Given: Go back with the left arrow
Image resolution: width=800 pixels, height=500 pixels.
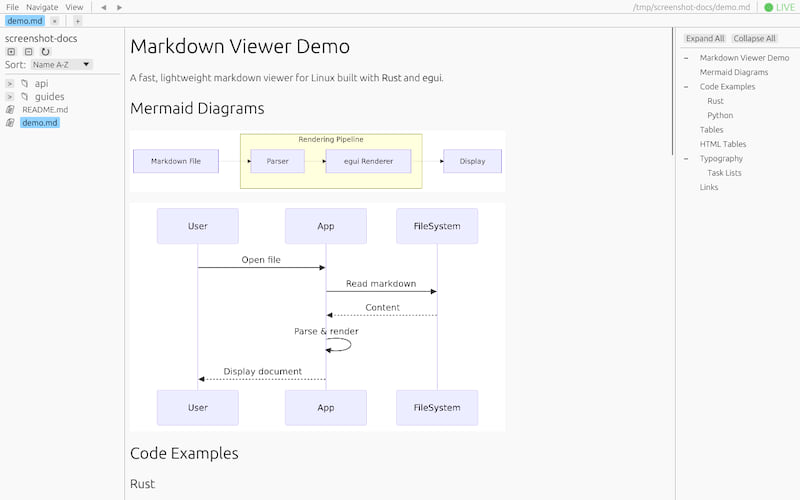Looking at the screenshot, I should [104, 7].
